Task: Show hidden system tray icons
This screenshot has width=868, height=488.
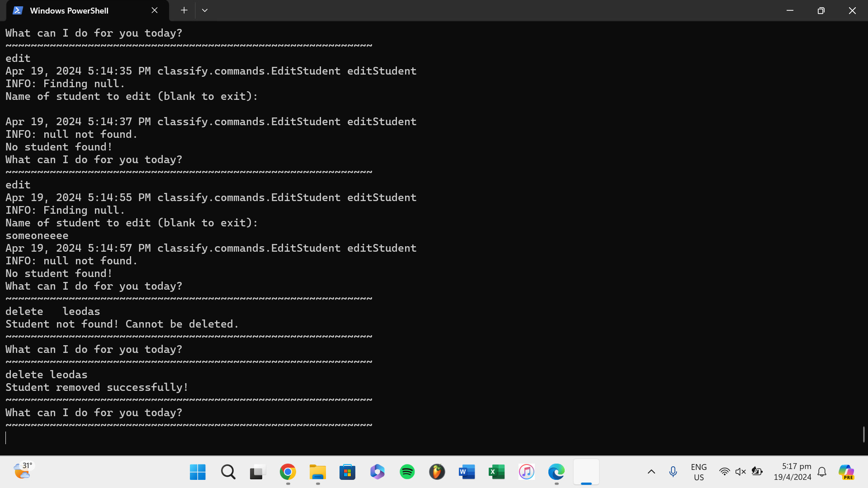Action: (x=651, y=472)
